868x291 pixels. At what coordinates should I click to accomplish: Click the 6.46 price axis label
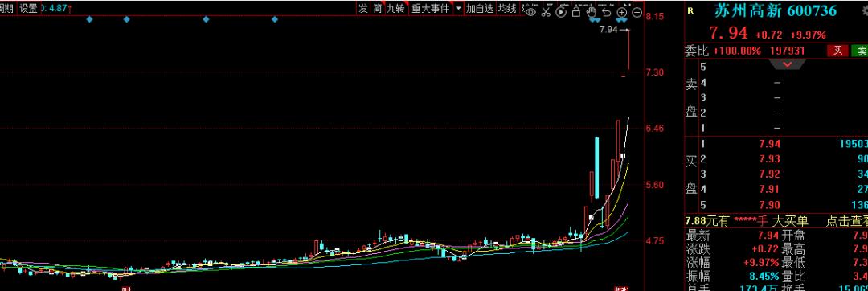[x=655, y=129]
